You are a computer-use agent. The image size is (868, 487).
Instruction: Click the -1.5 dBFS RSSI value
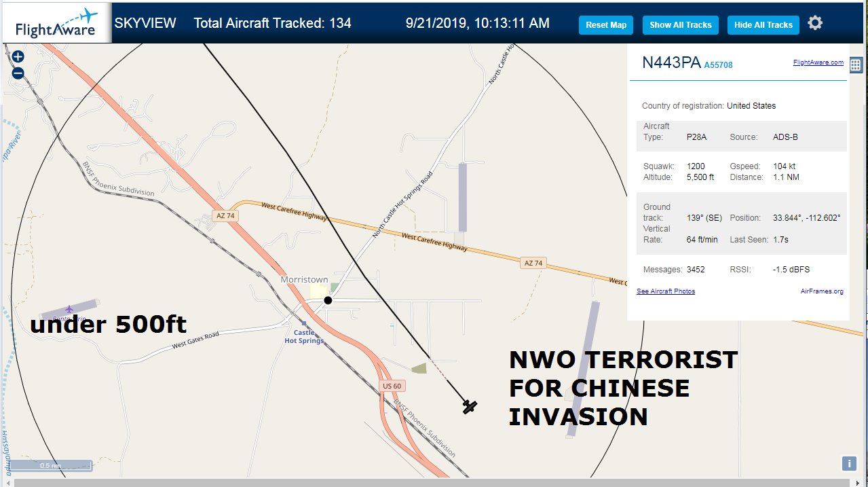pyautogui.click(x=791, y=270)
